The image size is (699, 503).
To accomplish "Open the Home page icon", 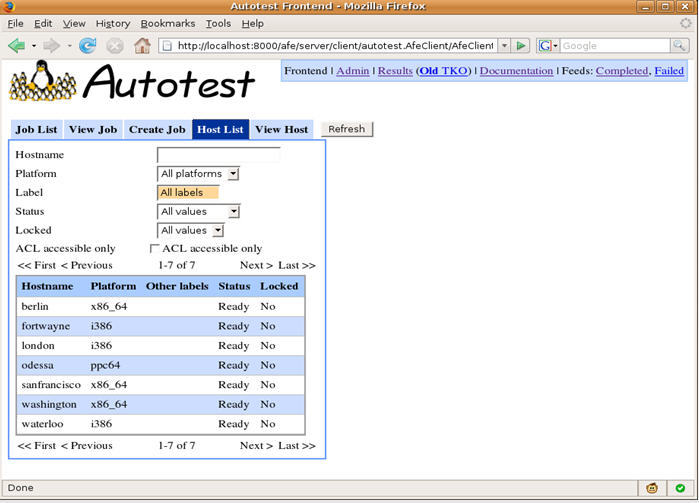I will point(142,45).
